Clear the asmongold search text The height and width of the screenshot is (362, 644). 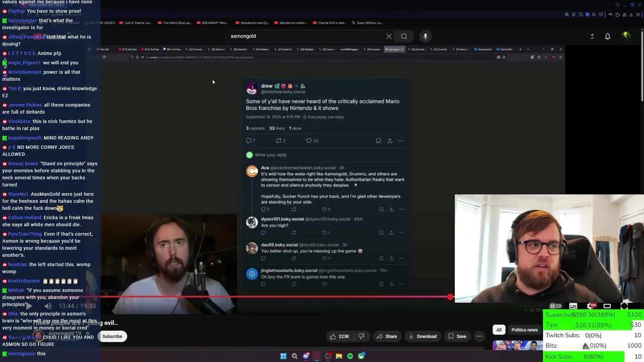point(389,36)
